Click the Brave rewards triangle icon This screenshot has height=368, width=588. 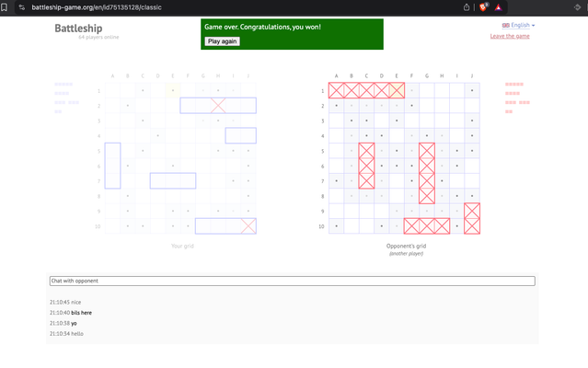click(x=498, y=7)
